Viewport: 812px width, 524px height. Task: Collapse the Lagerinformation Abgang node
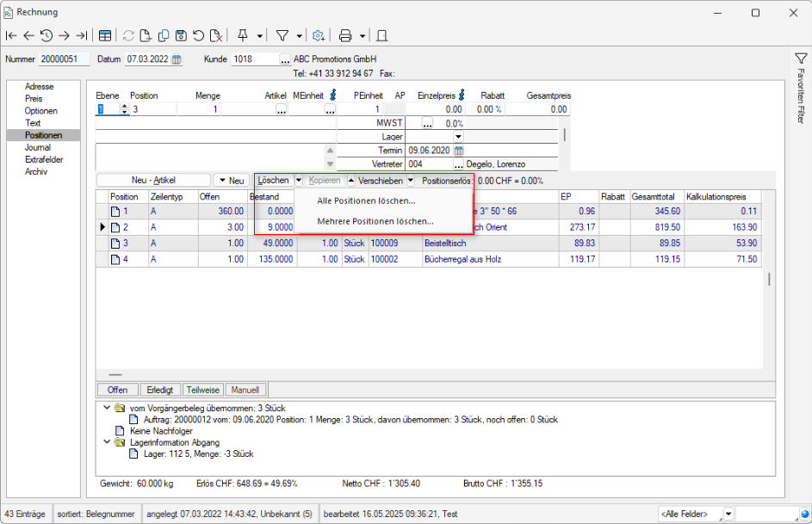pyautogui.click(x=106, y=442)
